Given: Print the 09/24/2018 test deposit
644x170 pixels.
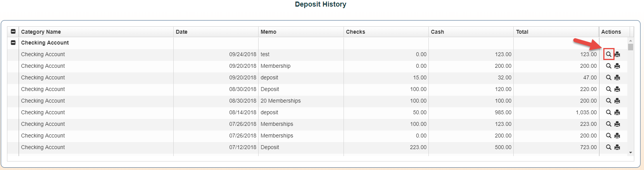Looking at the screenshot, I should point(617,54).
